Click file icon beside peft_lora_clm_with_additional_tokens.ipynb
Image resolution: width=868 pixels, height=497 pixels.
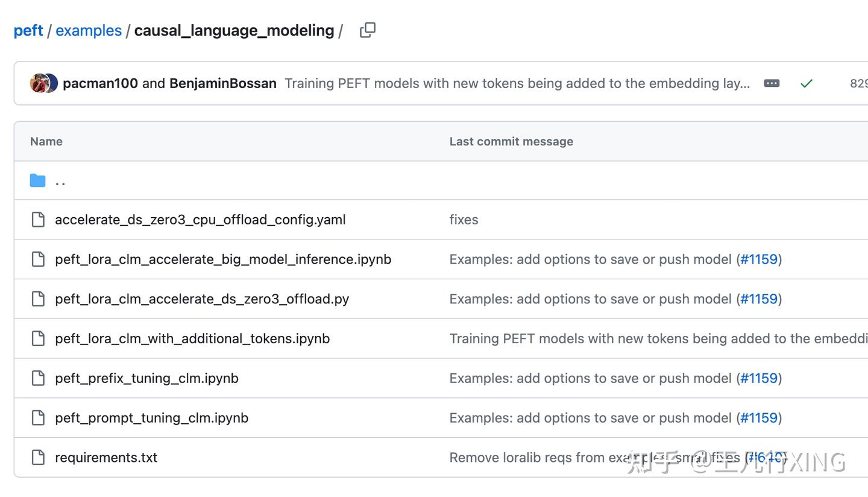[38, 338]
